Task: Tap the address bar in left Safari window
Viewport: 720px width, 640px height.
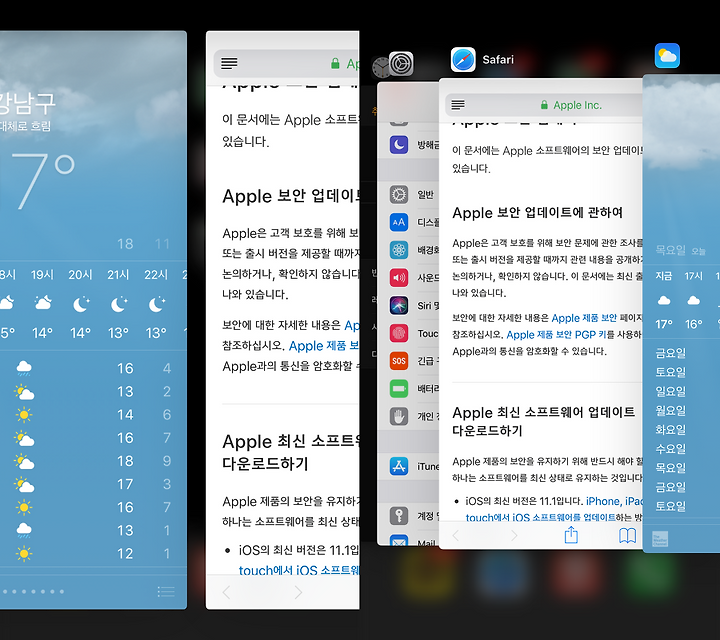Action: (x=287, y=63)
